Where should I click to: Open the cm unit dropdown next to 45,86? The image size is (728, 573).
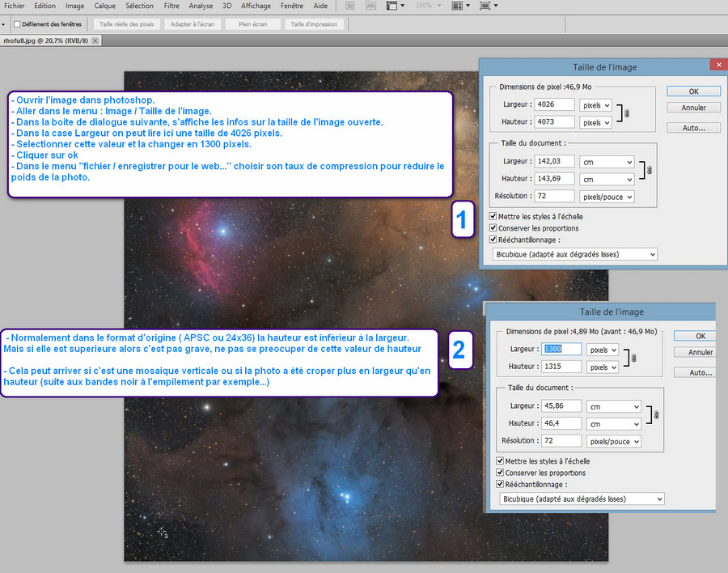(x=614, y=406)
